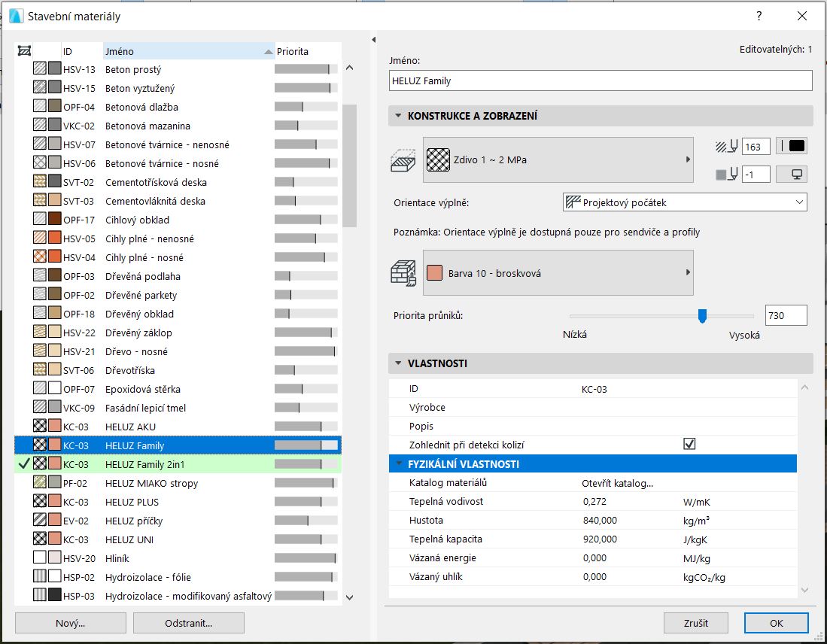Click the Tepelná vodivost value 0,272
Viewport: 827px width, 644px height.
[594, 502]
